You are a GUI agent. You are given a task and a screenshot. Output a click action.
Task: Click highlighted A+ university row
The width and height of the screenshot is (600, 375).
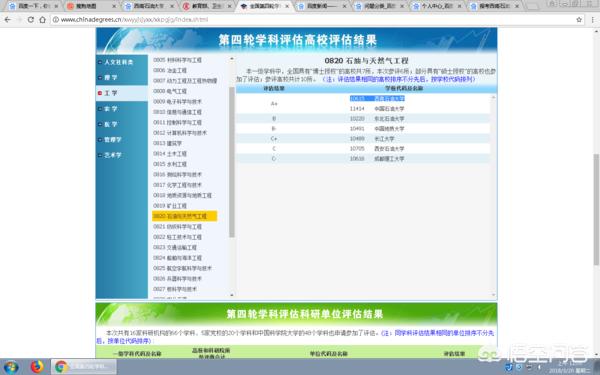[377, 98]
